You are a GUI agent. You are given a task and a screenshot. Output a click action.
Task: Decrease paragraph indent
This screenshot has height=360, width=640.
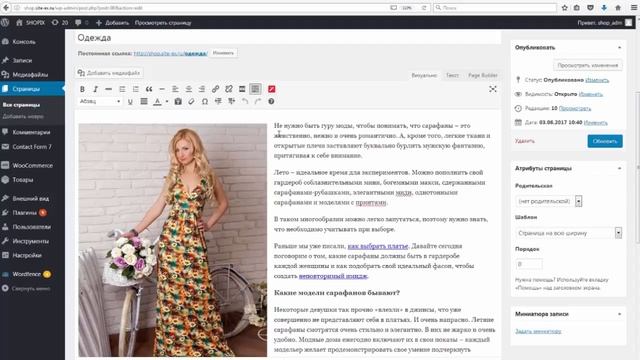coord(218,102)
